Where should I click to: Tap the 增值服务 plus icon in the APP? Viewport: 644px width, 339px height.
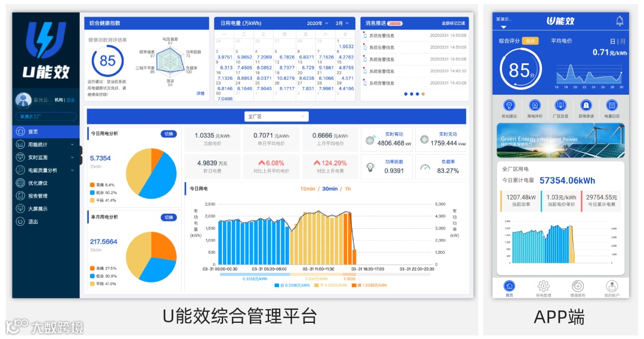point(577,285)
